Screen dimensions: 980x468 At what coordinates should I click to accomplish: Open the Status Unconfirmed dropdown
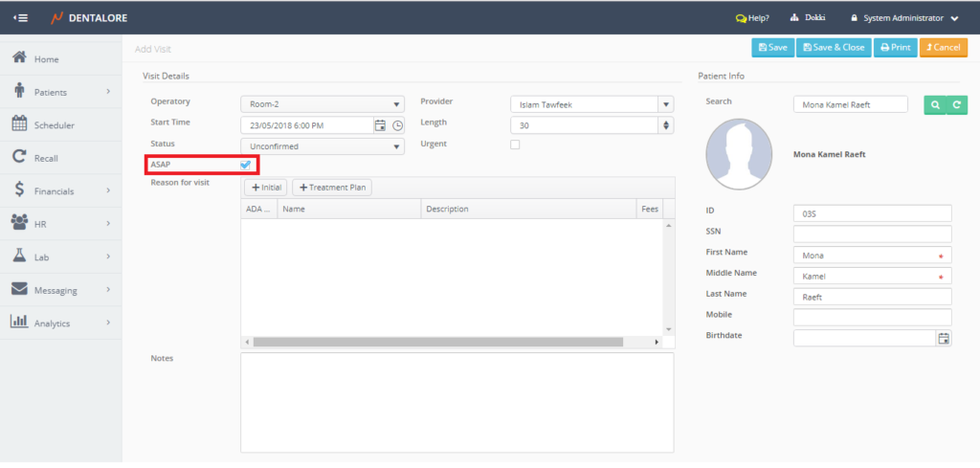click(x=323, y=146)
